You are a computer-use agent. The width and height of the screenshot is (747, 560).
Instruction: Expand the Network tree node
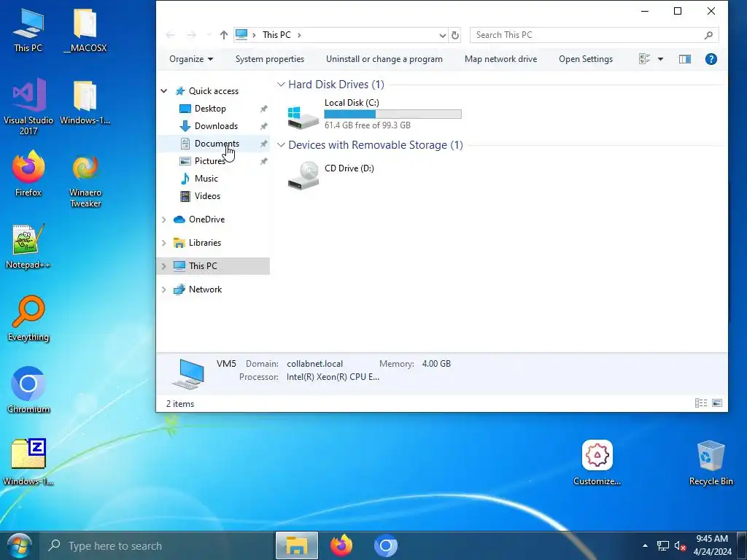point(164,289)
